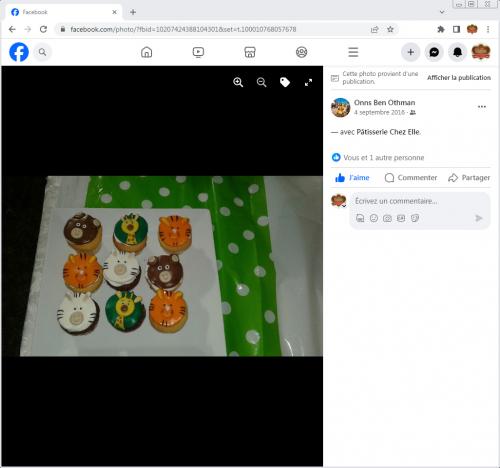
Task: Expand the hamburger menu
Action: coord(353,52)
